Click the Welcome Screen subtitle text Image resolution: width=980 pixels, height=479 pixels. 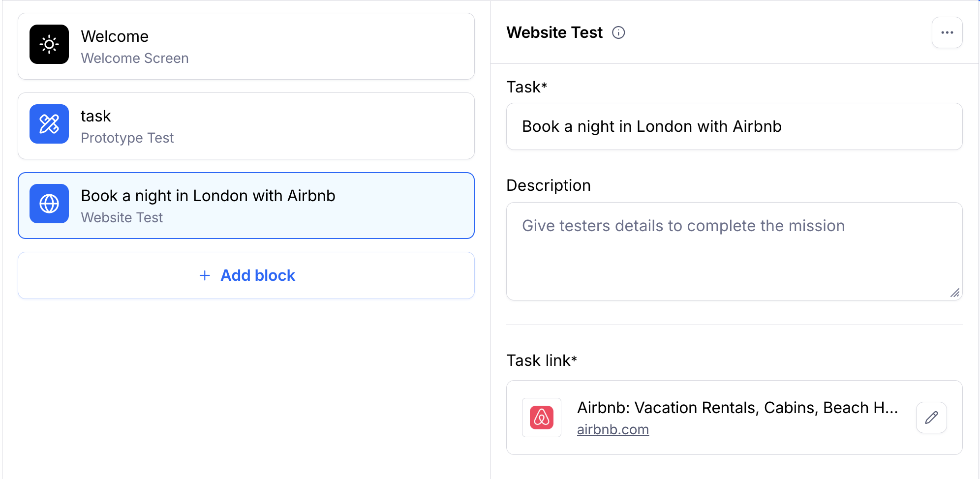[x=135, y=58]
